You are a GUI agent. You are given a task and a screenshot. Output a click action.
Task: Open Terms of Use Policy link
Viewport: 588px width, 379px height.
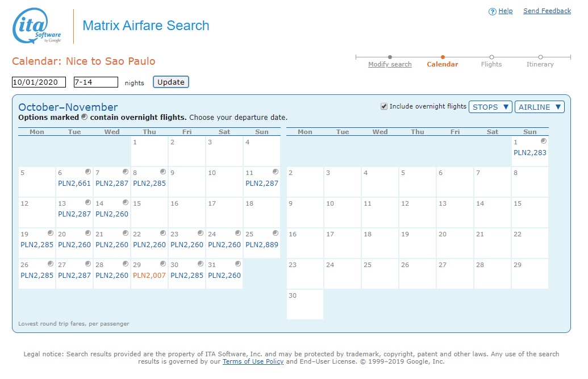pos(253,361)
